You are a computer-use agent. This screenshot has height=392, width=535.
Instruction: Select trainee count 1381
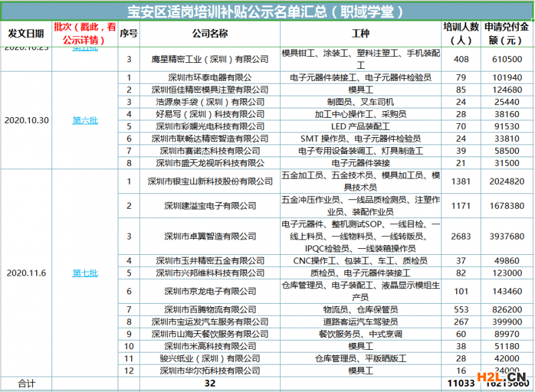pos(461,181)
